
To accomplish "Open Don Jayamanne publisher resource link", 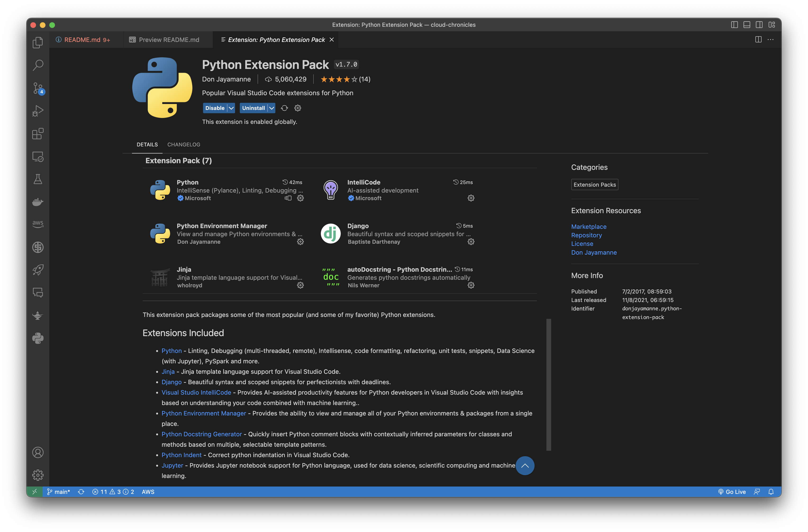I will pyautogui.click(x=594, y=252).
